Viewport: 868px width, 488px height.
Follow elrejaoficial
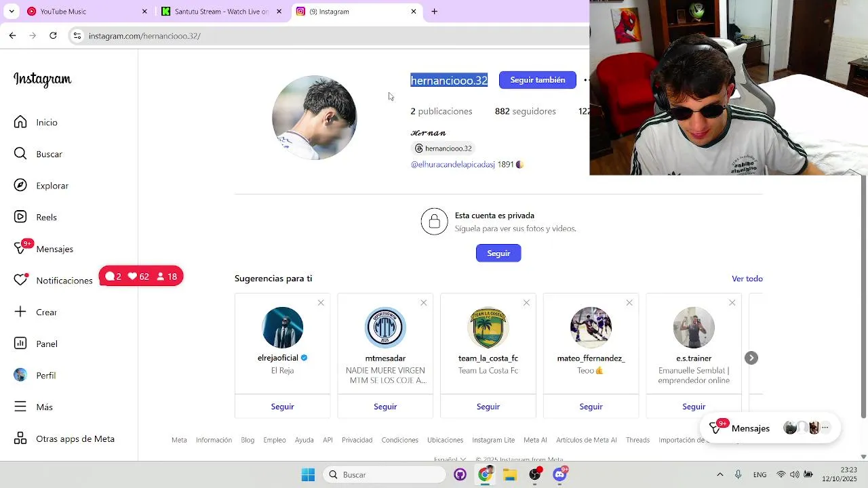283,407
